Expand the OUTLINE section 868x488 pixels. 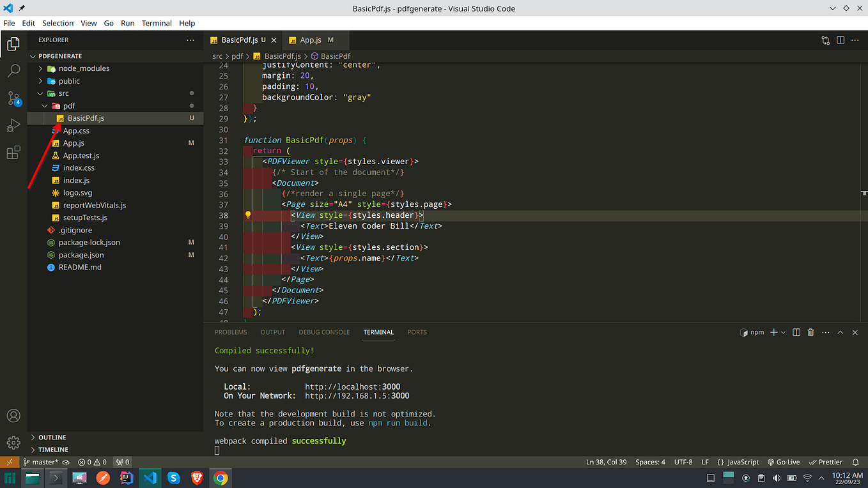coord(52,438)
